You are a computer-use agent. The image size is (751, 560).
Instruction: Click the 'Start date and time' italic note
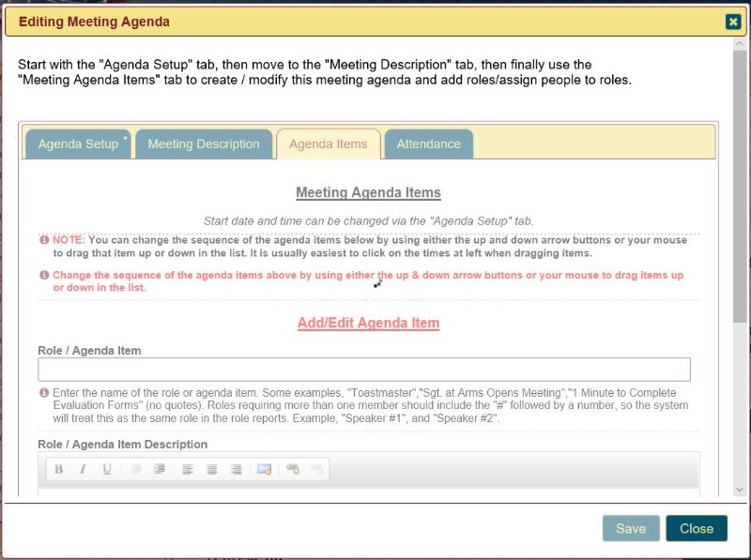[368, 221]
